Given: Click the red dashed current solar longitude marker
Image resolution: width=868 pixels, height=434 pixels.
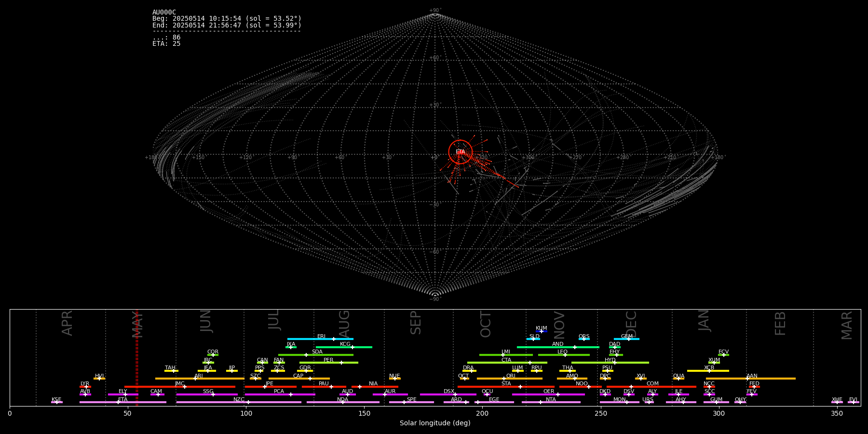Looking at the screenshot, I should (x=137, y=357).
